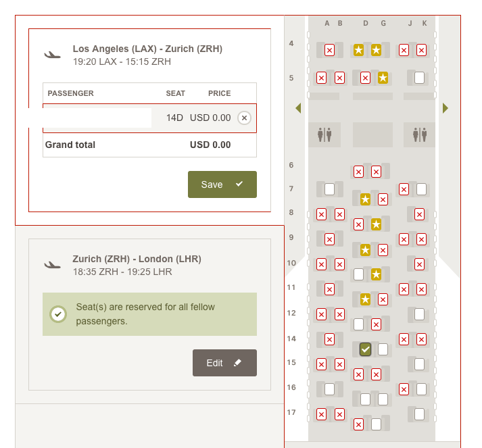Select available window seat 7A
482x448 pixels.
[329, 189]
